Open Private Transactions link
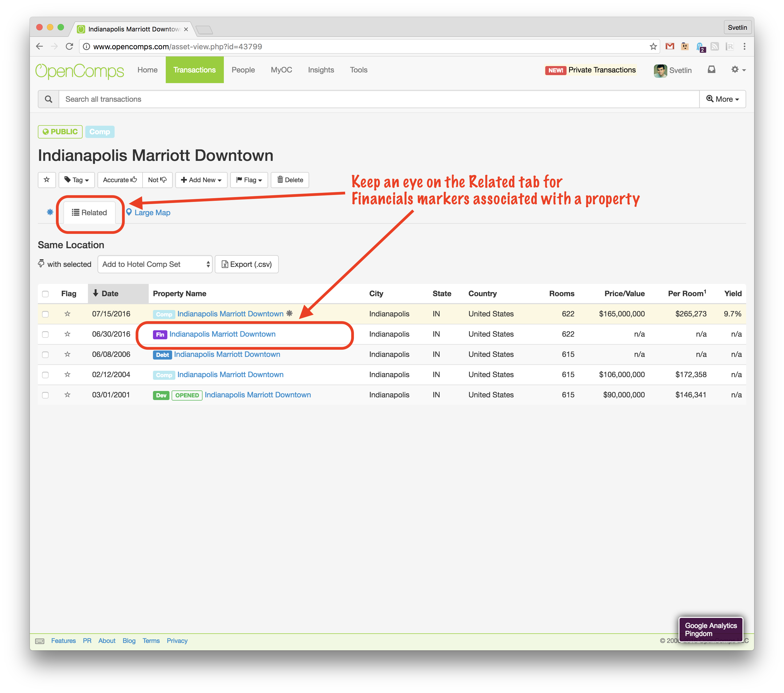This screenshot has height=693, width=784. point(602,70)
